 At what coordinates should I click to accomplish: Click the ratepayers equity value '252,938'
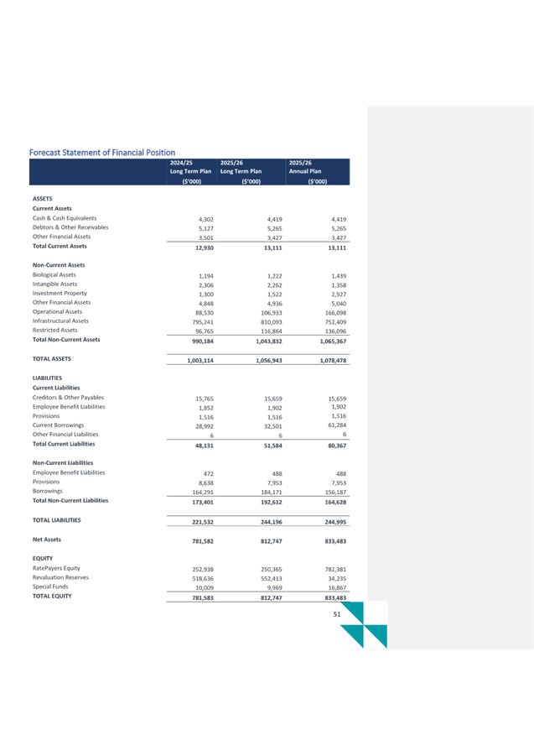tap(203, 570)
